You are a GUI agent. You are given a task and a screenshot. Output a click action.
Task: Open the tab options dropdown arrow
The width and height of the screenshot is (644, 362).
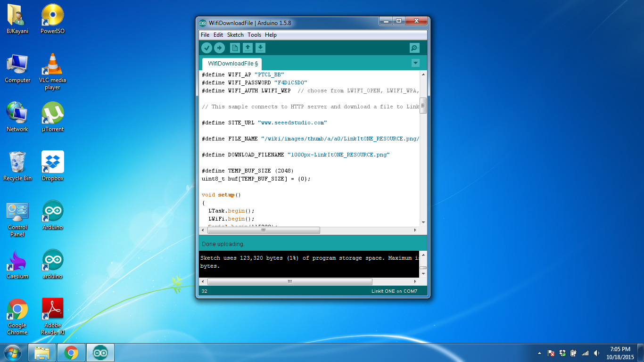click(x=415, y=63)
